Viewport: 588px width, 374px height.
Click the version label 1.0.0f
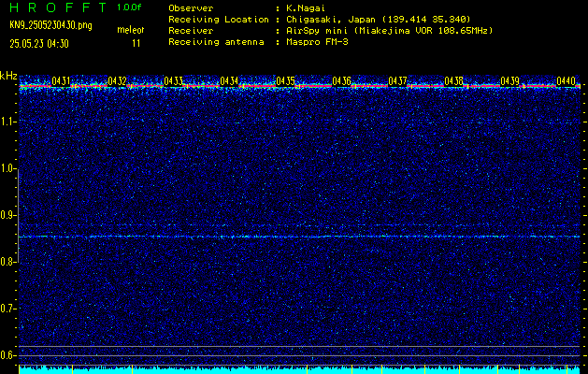129,7
